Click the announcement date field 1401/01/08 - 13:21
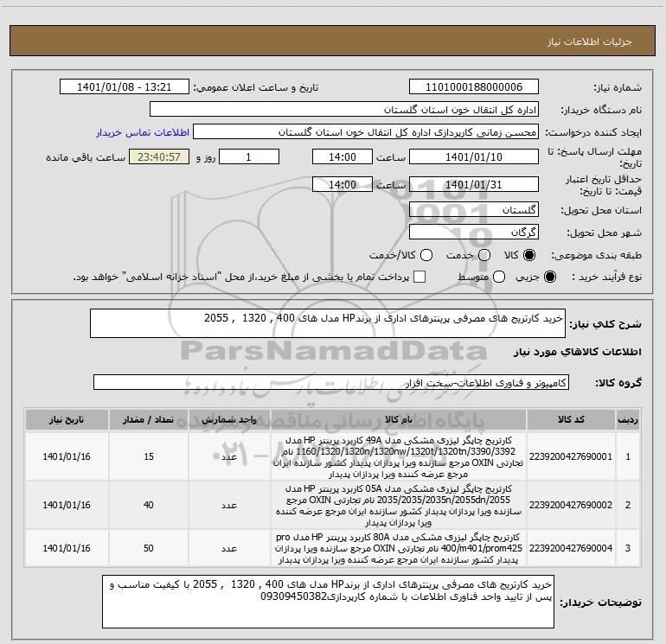Screen dimensions: 666x644 click(x=124, y=87)
